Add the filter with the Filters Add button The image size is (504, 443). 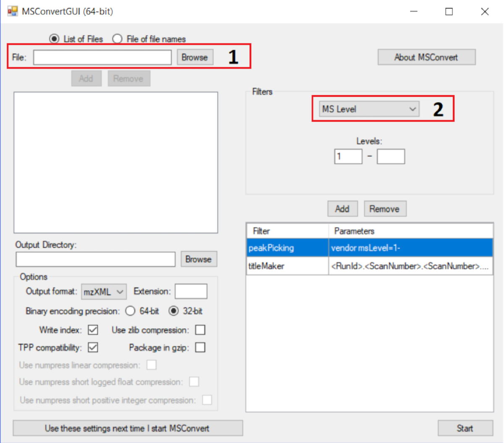(x=342, y=209)
